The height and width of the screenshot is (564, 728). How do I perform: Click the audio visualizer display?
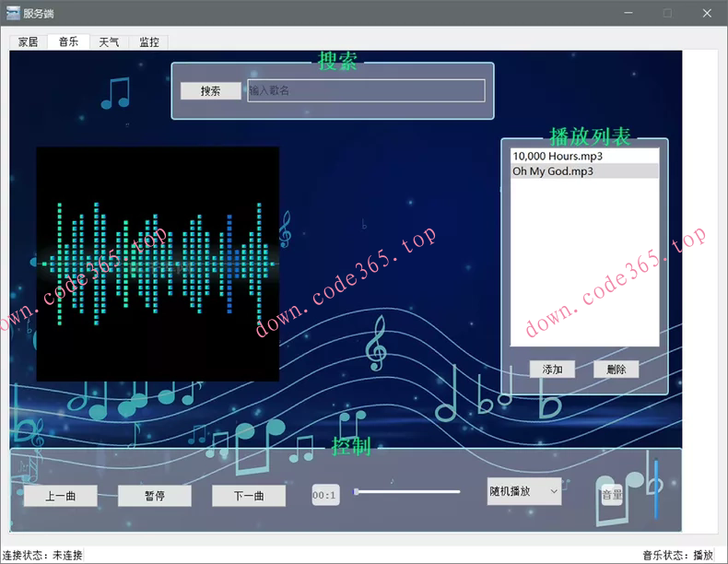click(158, 264)
